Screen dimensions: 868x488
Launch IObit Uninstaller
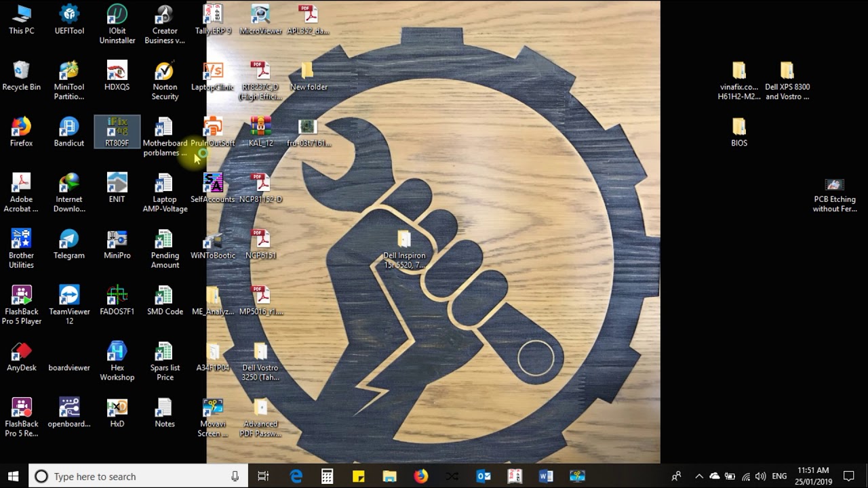117,24
